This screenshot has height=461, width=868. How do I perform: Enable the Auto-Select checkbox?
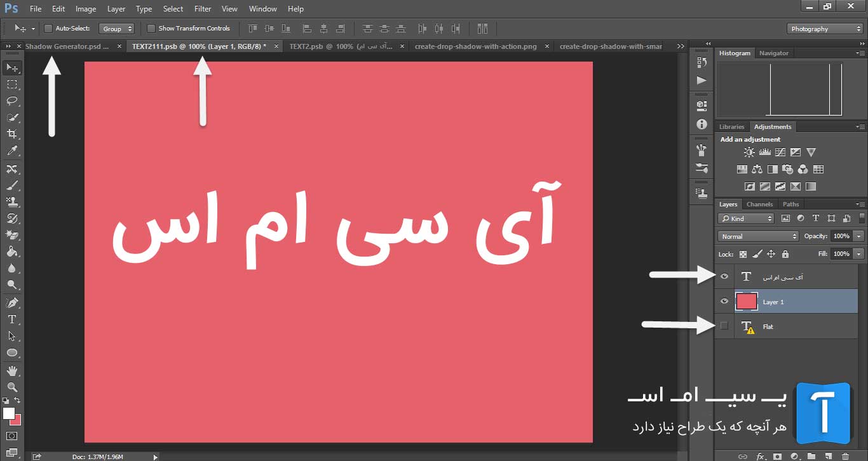(x=48, y=29)
